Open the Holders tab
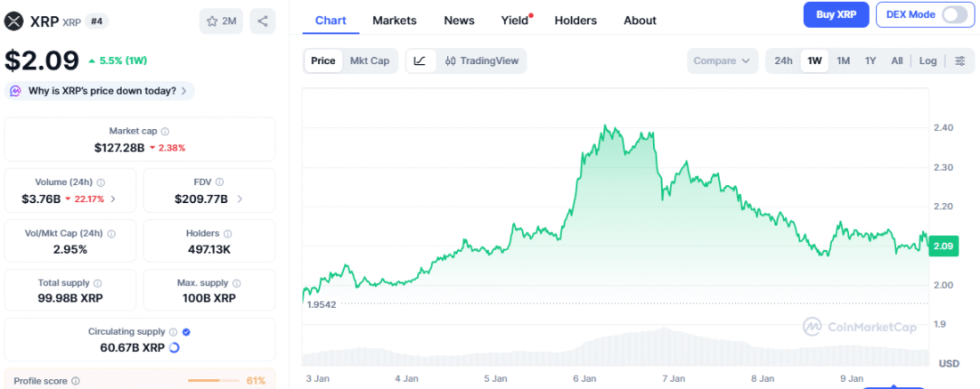 576,20
